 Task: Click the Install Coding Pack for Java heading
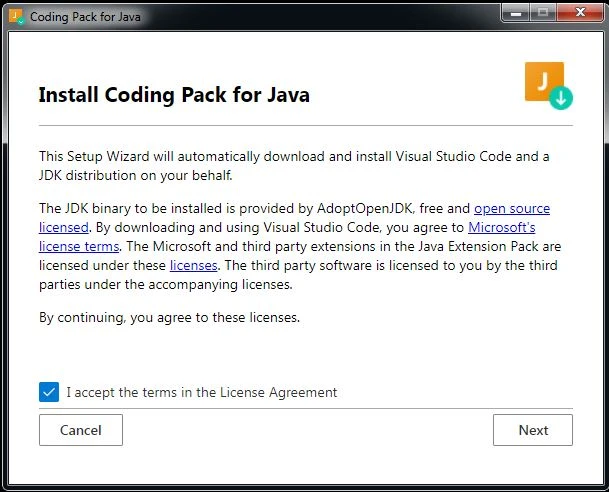(x=174, y=95)
